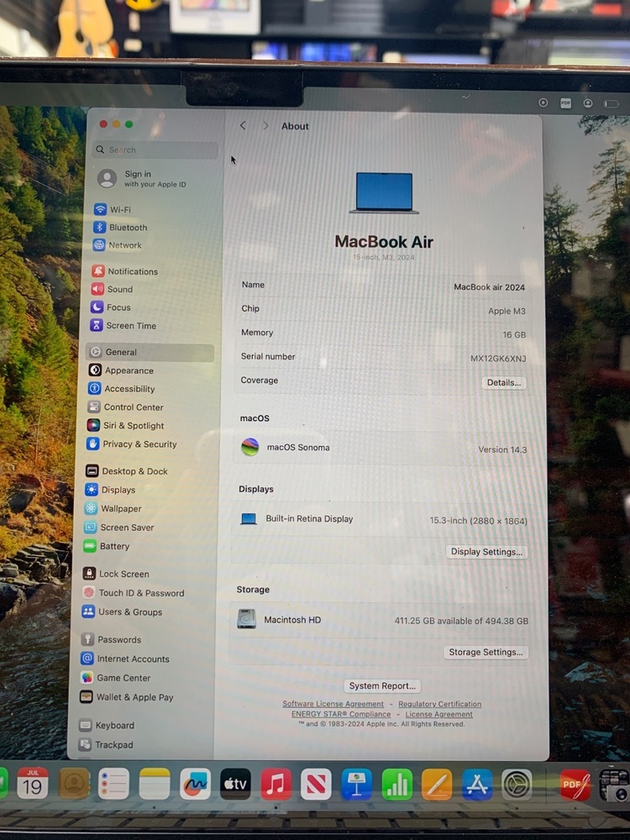Viewport: 630px width, 840px height.
Task: Click serial number MX12GK6XNJ
Action: click(498, 359)
